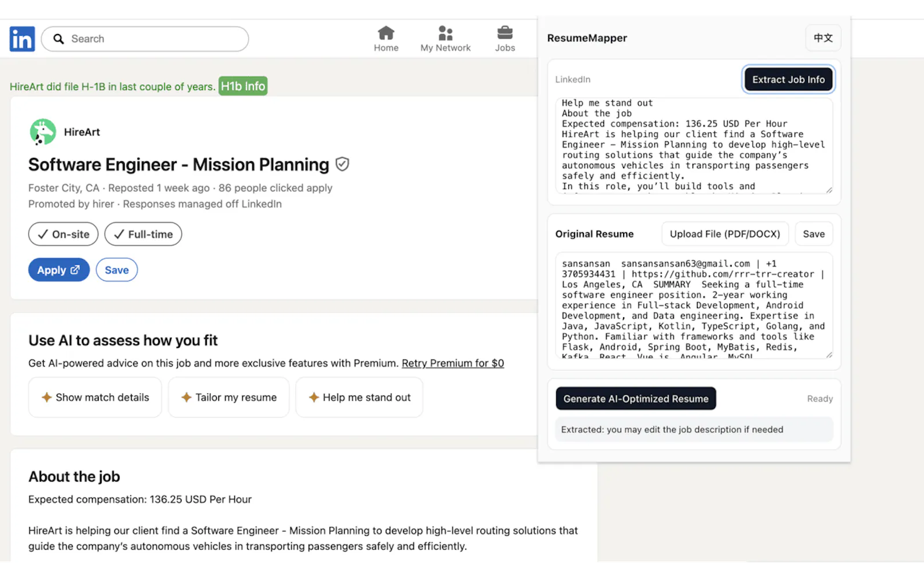The height and width of the screenshot is (578, 924).
Task: Click the Help me stand out button
Action: 359,397
